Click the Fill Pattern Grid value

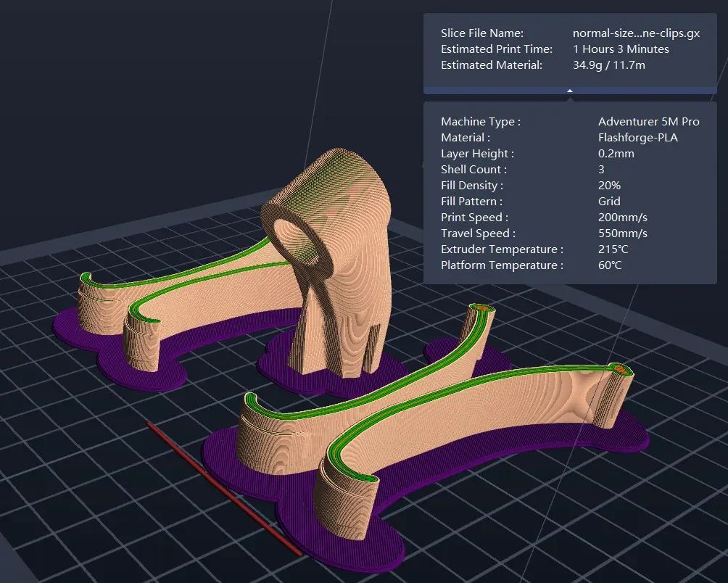coord(609,201)
